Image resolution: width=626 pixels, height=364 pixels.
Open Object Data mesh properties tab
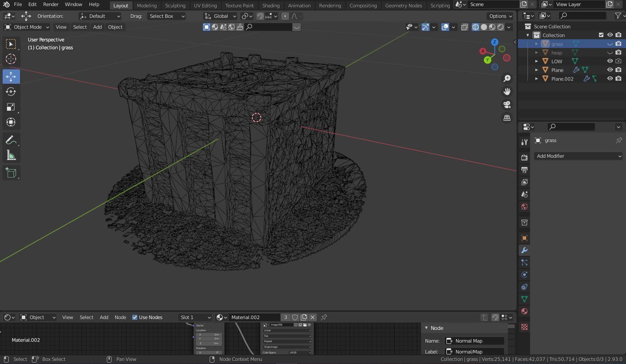click(x=524, y=299)
